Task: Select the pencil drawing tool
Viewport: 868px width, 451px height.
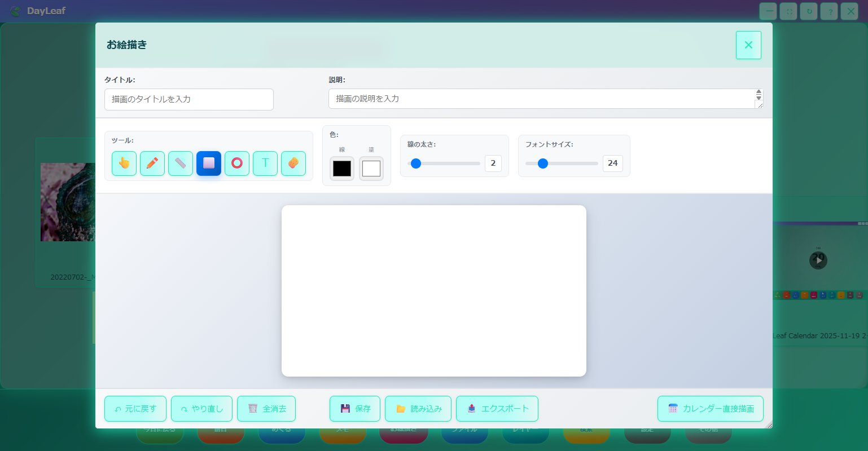Action: click(152, 163)
